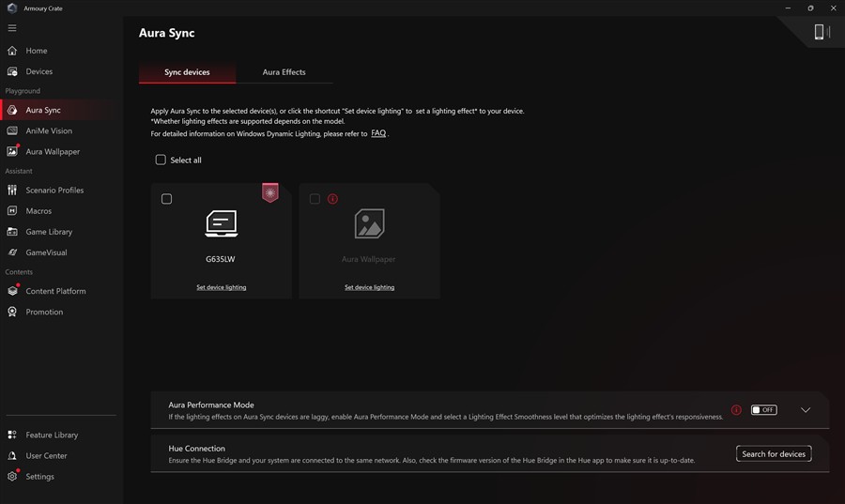This screenshot has width=845, height=504.
Task: Click the GameVisual sidebar icon
Action: (x=12, y=252)
